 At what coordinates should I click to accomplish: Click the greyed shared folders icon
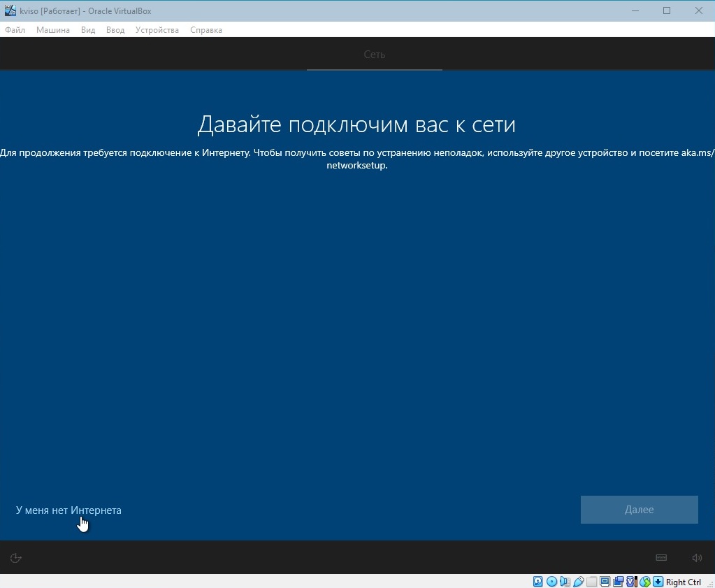(x=591, y=582)
